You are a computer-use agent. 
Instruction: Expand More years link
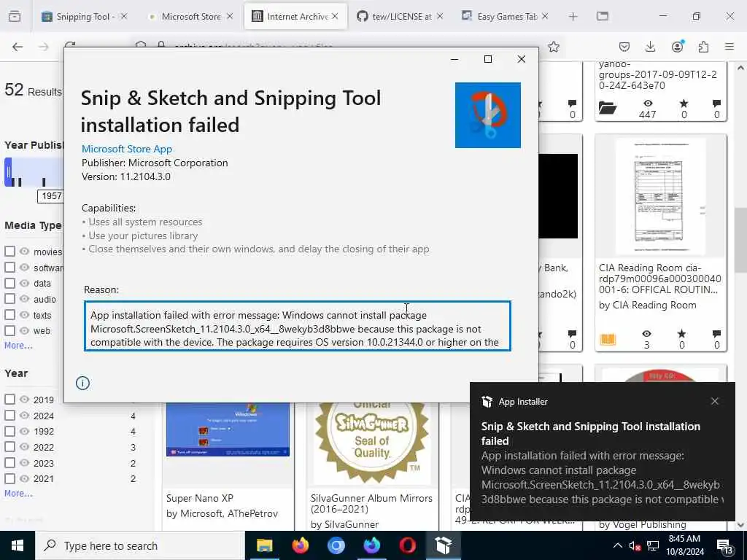tap(18, 494)
